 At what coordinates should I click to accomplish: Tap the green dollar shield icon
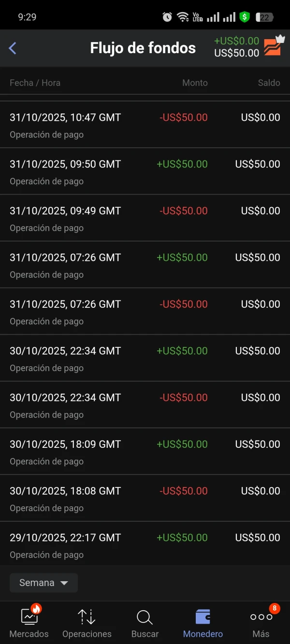point(245,17)
